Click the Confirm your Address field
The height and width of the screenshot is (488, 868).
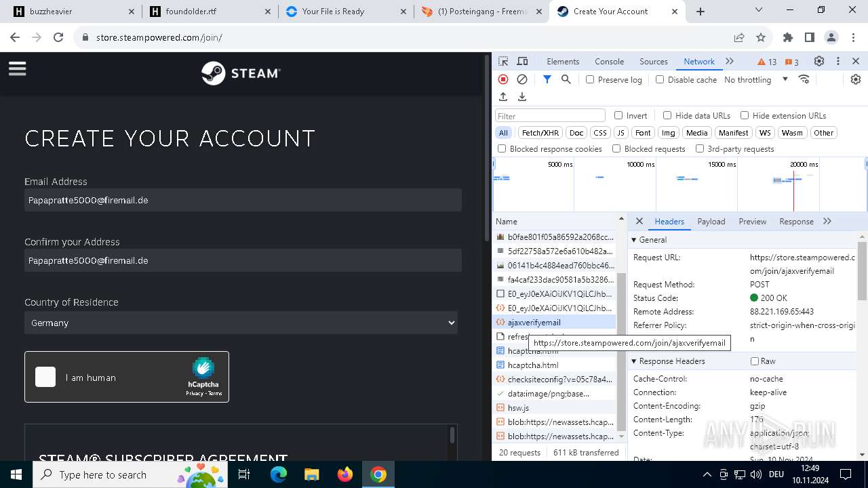click(x=243, y=260)
